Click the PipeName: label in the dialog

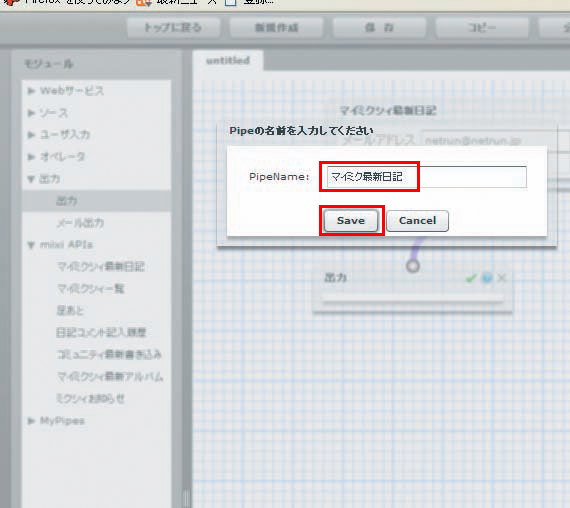(279, 177)
